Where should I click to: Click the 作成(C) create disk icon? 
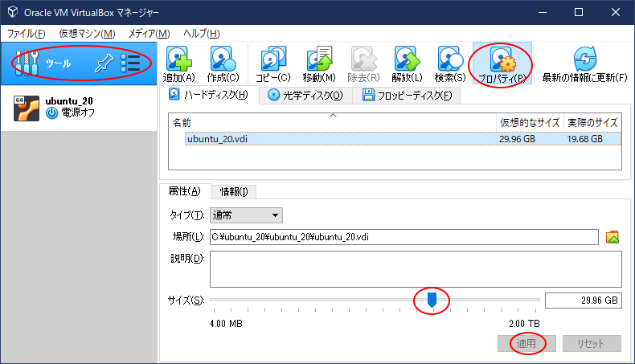pos(223,59)
